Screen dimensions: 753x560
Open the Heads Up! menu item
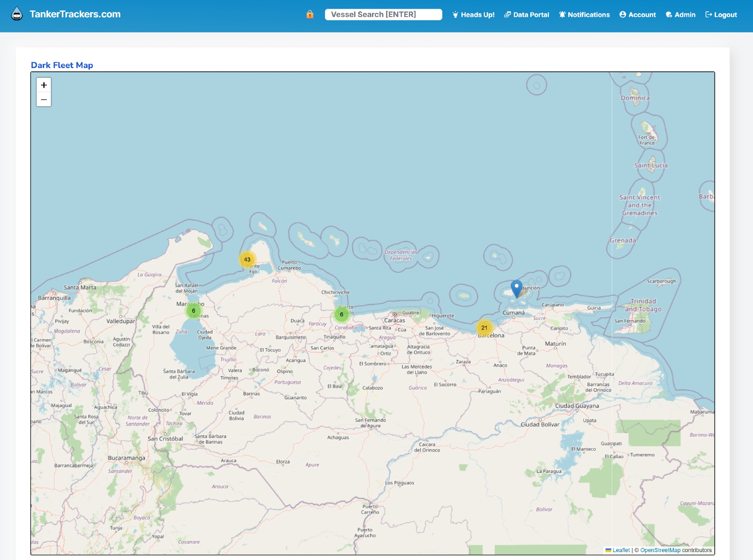pyautogui.click(x=474, y=15)
